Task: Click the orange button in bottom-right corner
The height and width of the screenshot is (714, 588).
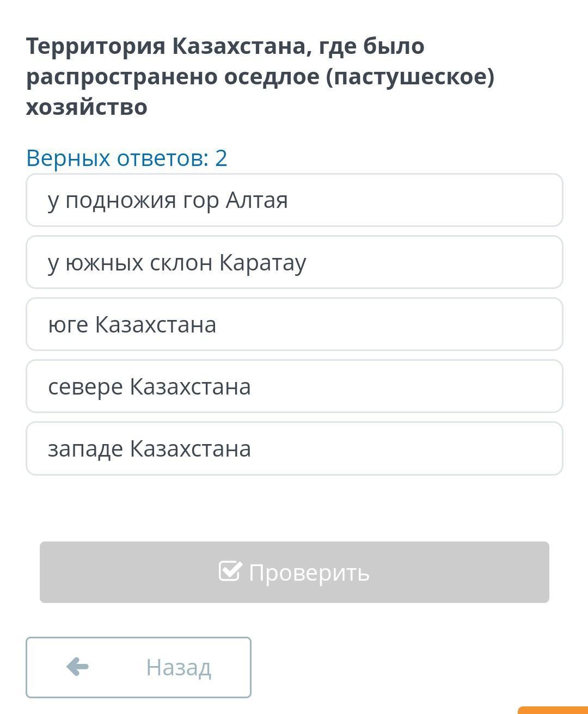Action: pos(553,709)
